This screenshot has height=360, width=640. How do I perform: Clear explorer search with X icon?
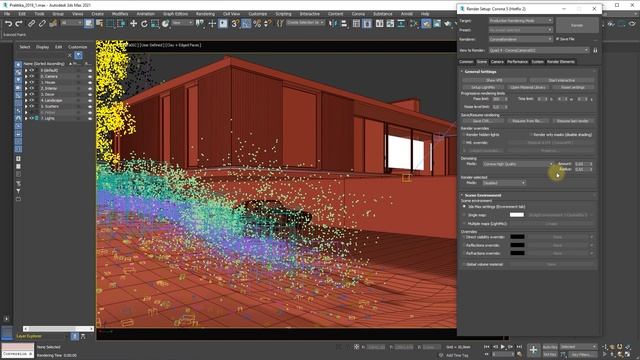coord(70,55)
